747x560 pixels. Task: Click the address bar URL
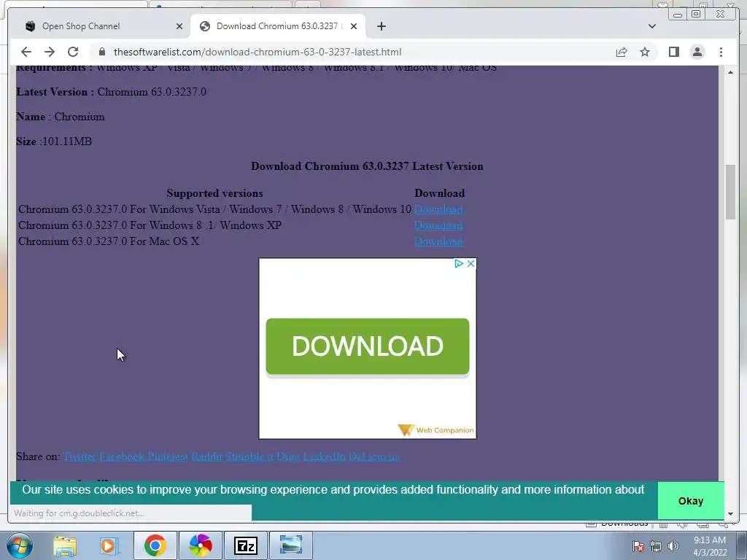(x=258, y=52)
